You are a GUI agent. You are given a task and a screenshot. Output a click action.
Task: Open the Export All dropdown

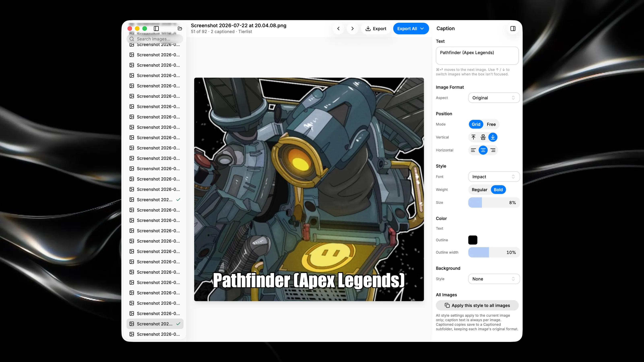pyautogui.click(x=411, y=29)
